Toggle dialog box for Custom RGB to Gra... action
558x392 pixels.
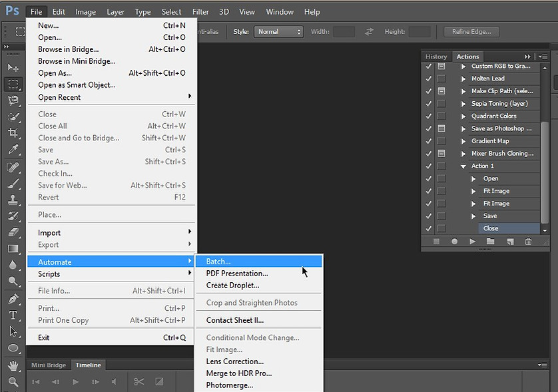pos(441,66)
